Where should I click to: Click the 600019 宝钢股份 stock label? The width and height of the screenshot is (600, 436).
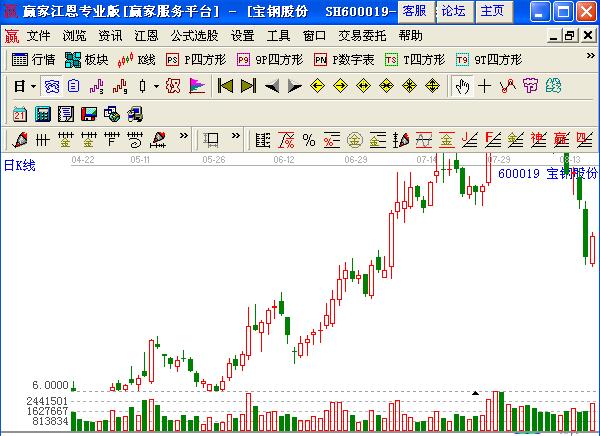pos(545,173)
